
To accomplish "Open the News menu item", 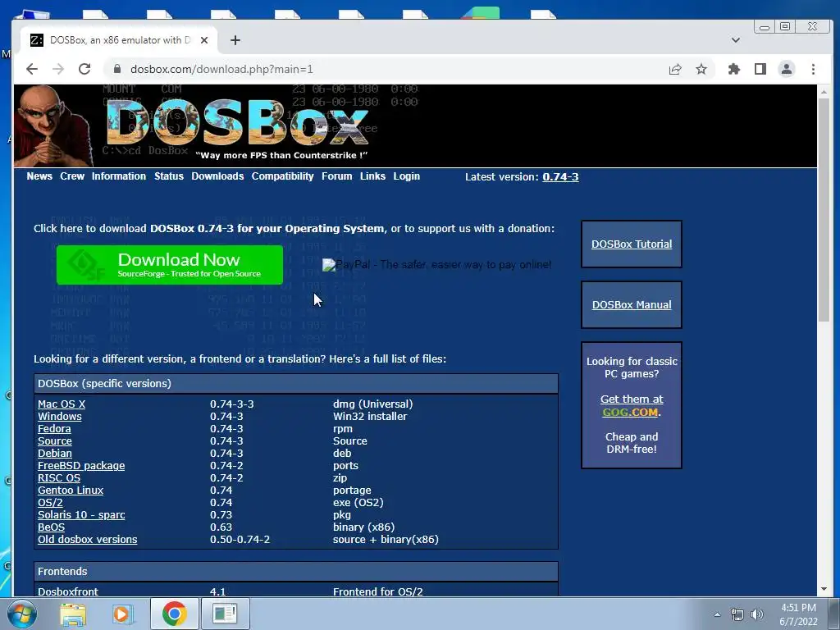I will click(x=39, y=176).
